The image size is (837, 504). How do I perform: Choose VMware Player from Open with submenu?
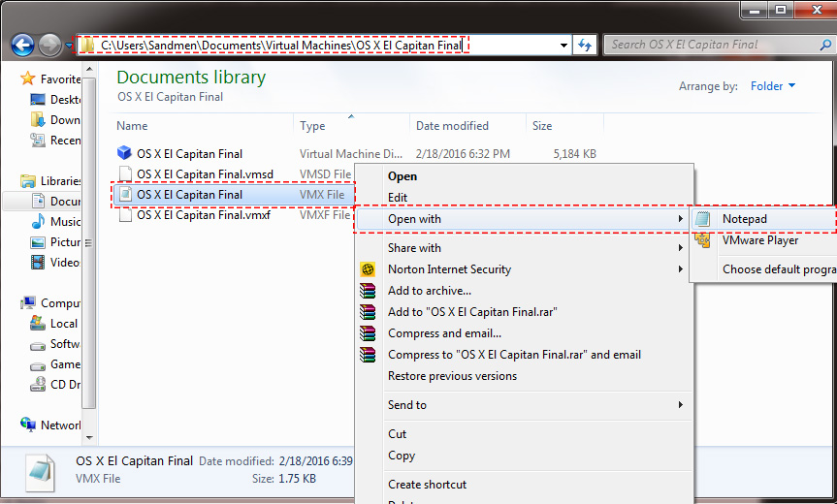click(x=764, y=240)
